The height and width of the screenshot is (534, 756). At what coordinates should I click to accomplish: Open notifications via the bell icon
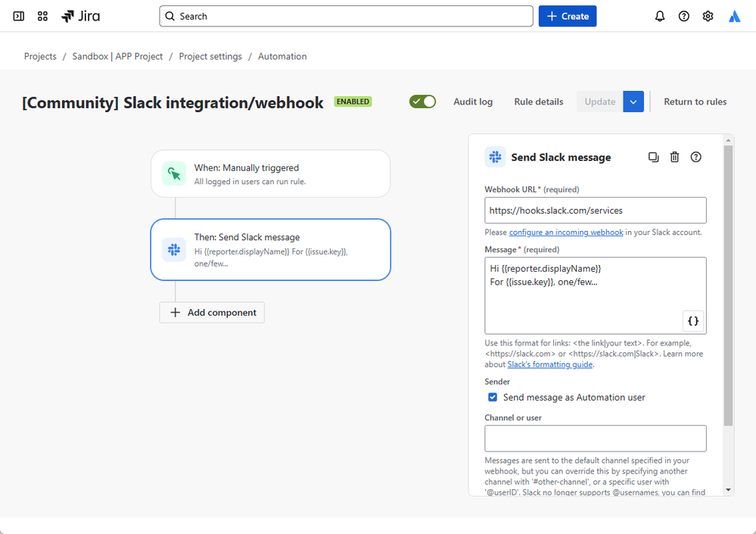coord(659,16)
